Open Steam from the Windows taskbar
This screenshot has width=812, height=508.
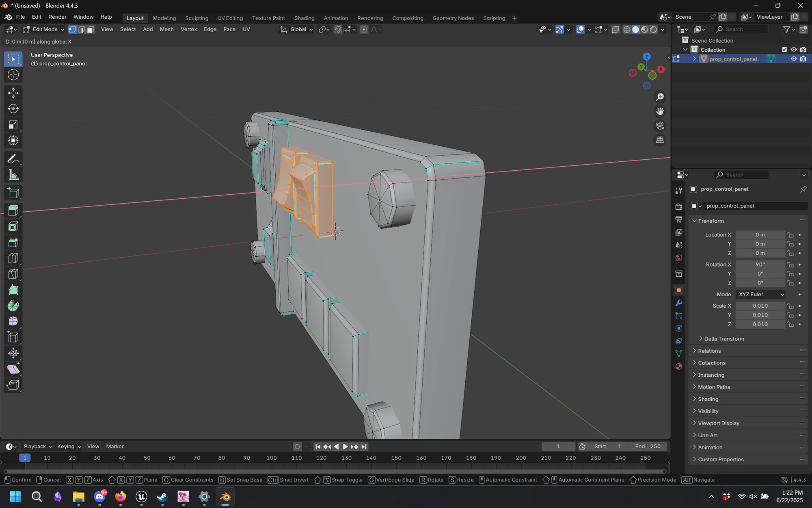point(162,497)
